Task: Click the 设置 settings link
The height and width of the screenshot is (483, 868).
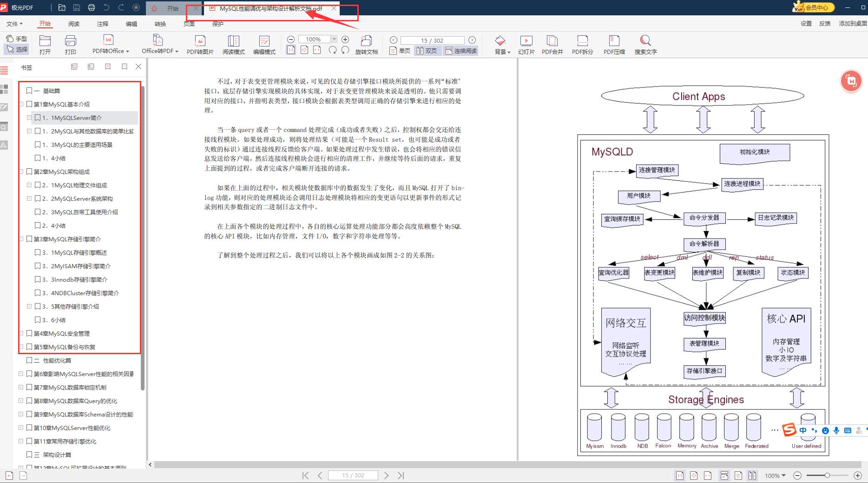Action: point(806,23)
